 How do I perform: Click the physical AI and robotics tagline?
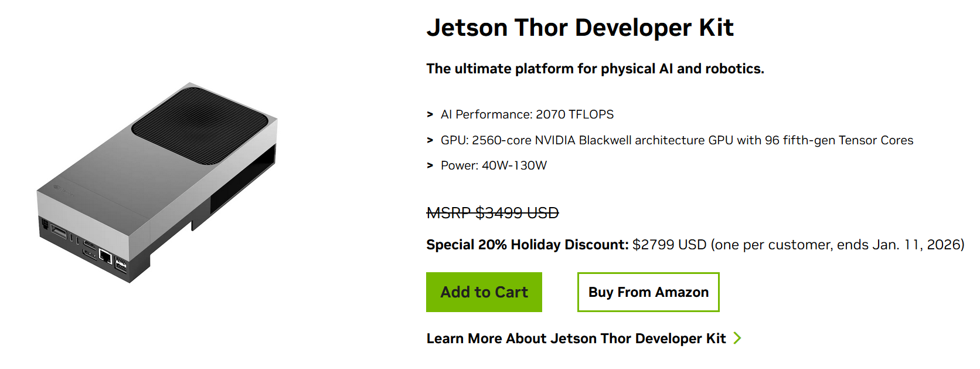(x=595, y=69)
